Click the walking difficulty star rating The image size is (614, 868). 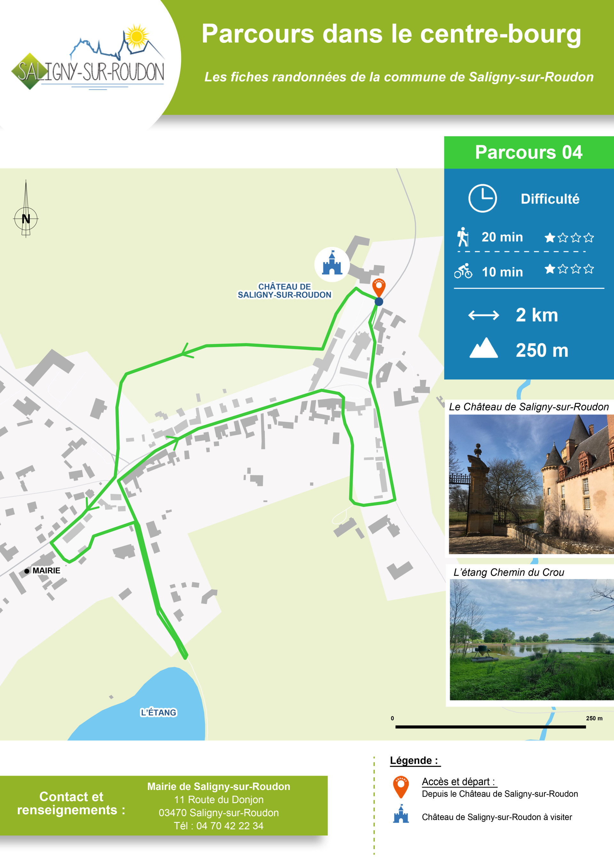point(569,238)
